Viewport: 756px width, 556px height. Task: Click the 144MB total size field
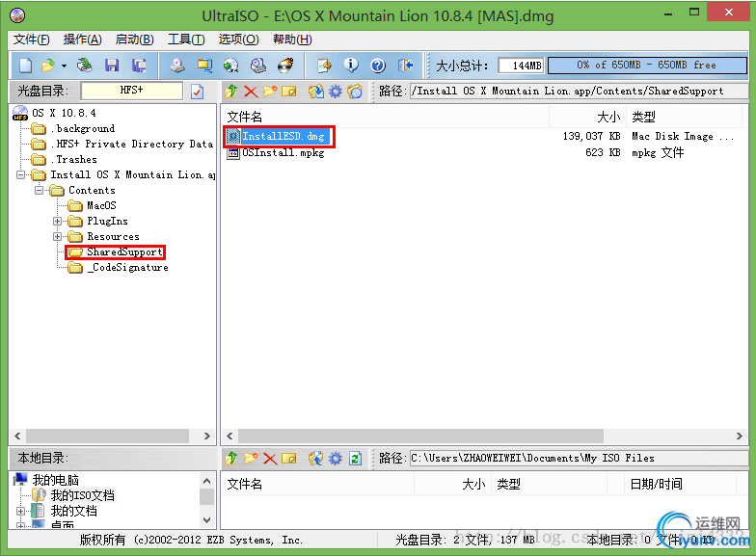coord(521,66)
